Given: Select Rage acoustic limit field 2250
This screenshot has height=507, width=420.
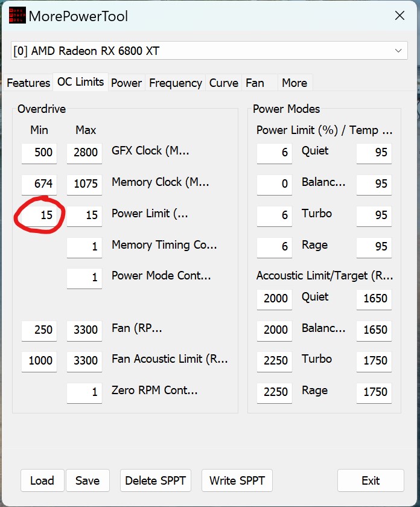Looking at the screenshot, I should (275, 392).
